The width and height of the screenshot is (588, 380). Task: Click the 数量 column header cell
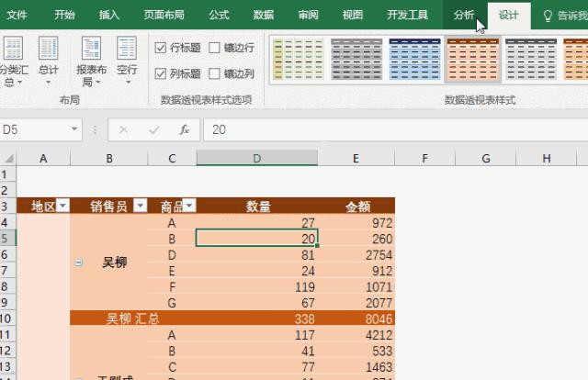pyautogui.click(x=257, y=207)
